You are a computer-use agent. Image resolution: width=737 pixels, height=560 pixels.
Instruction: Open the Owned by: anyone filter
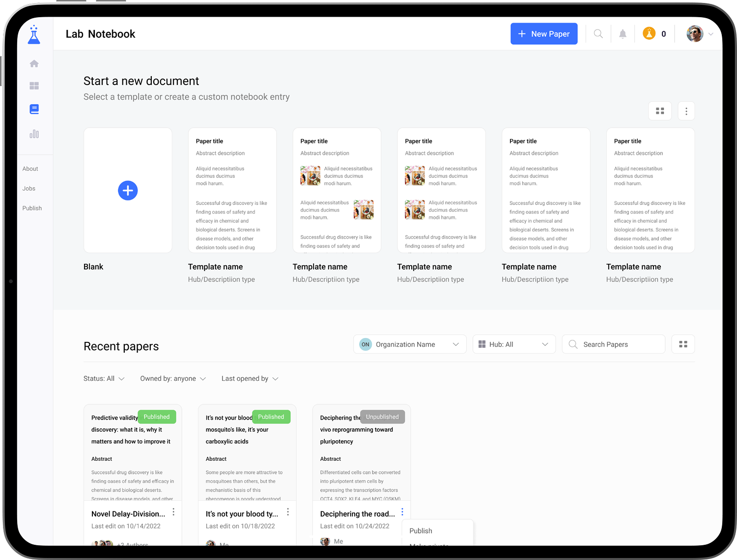pos(172,379)
